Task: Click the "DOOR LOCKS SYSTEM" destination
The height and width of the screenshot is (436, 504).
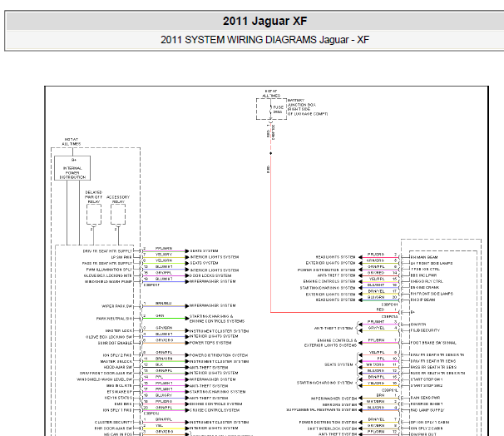Action: (x=210, y=275)
